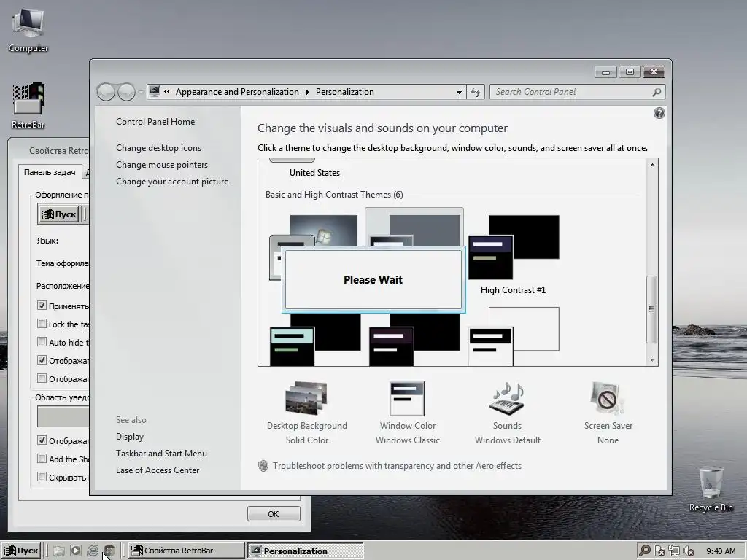
Task: Click Troubleshoot problems with transparency link
Action: pyautogui.click(x=398, y=466)
